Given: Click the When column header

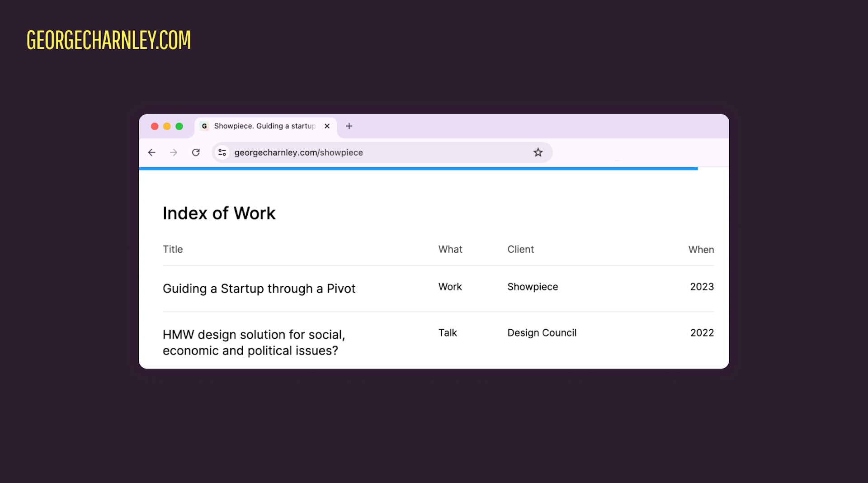Looking at the screenshot, I should pyautogui.click(x=701, y=249).
